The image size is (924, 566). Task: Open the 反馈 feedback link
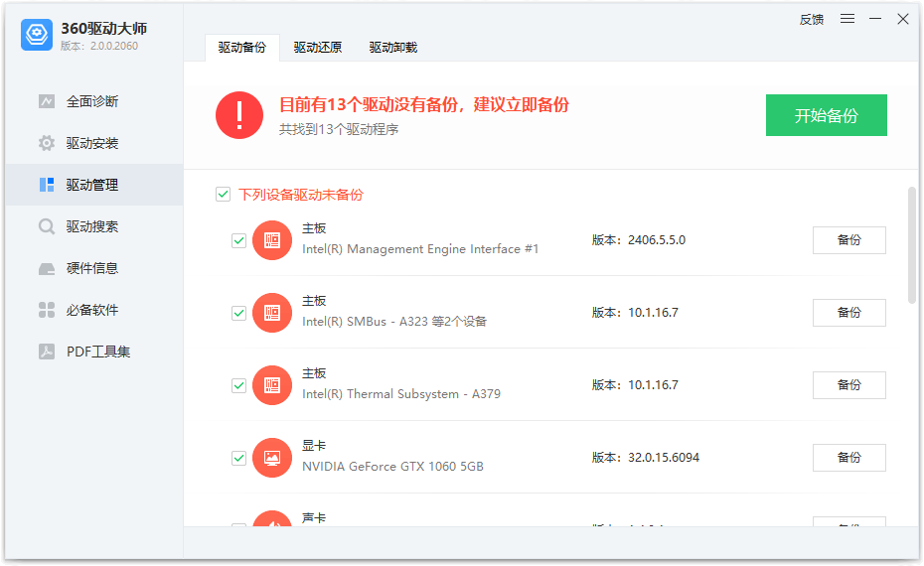click(x=812, y=20)
